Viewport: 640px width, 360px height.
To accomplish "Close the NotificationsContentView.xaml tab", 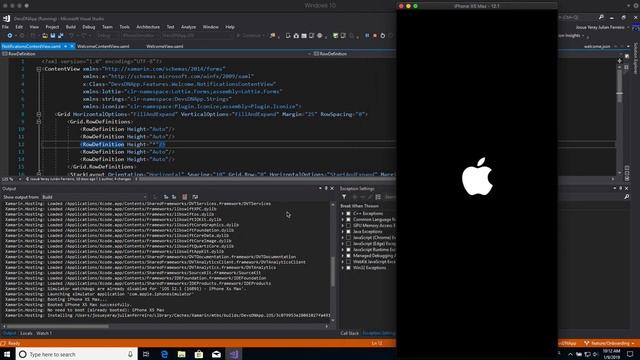I will click(x=72, y=46).
